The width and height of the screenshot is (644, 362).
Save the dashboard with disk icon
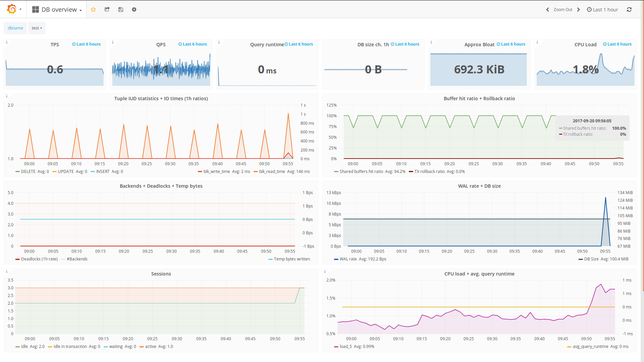[x=121, y=9]
